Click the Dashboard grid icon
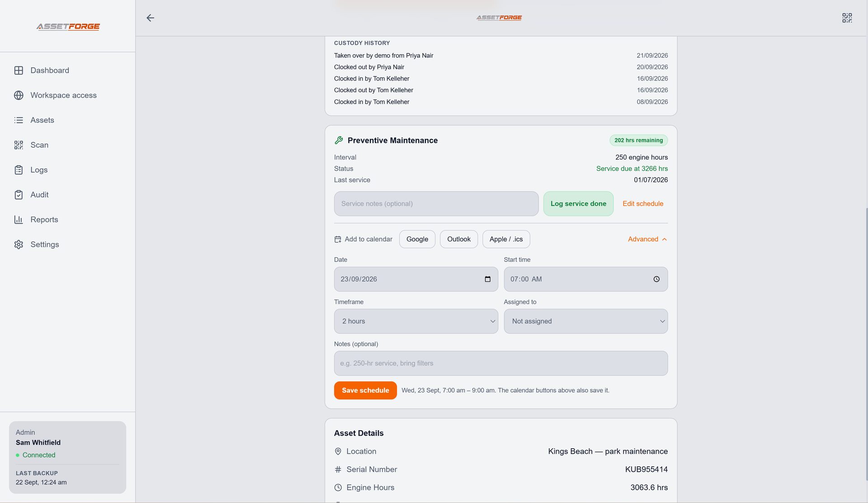The image size is (868, 503). [x=19, y=71]
